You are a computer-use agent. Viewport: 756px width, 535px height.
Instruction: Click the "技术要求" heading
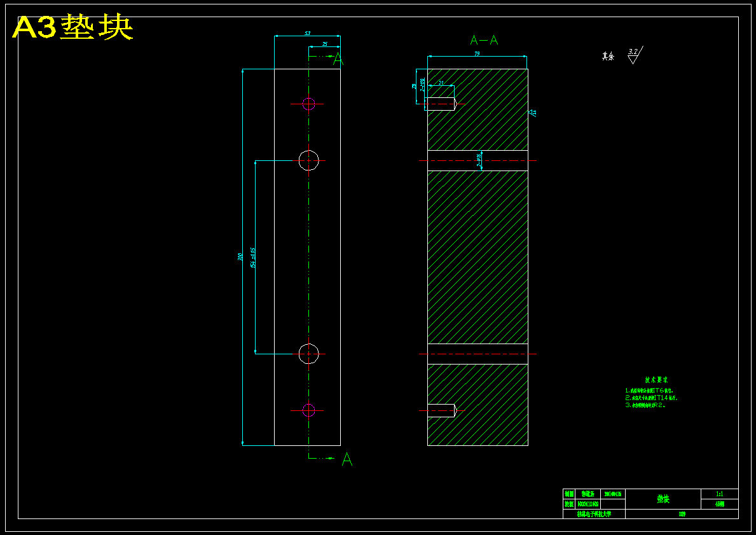point(656,380)
